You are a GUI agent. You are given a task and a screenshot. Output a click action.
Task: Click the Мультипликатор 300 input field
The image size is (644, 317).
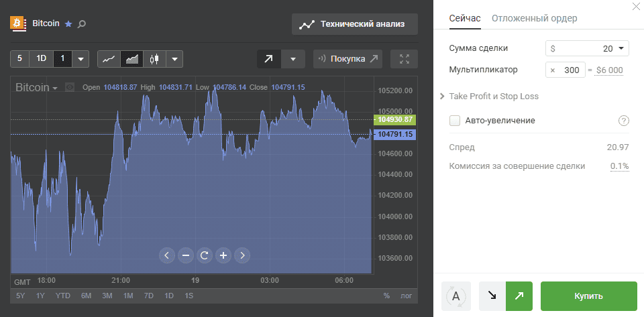(566, 70)
